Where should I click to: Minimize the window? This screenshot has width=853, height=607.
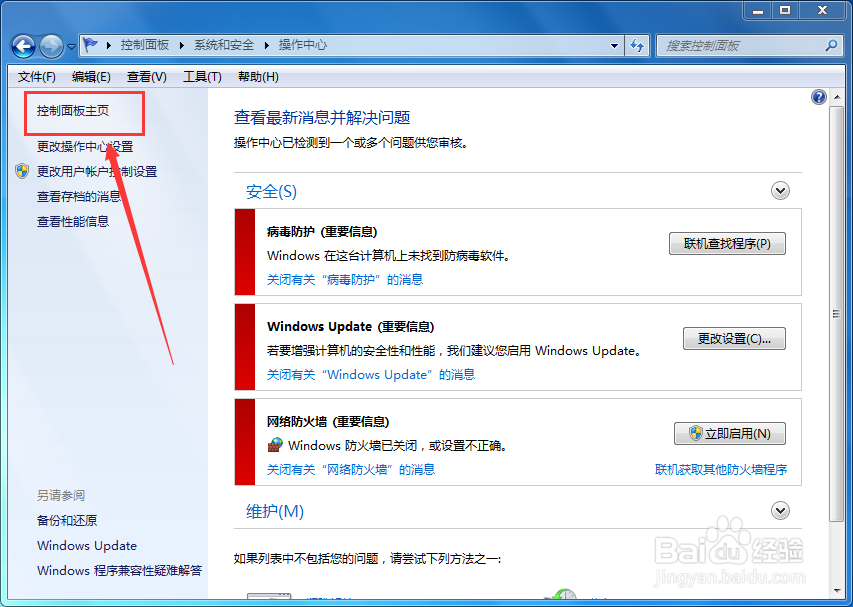click(758, 10)
